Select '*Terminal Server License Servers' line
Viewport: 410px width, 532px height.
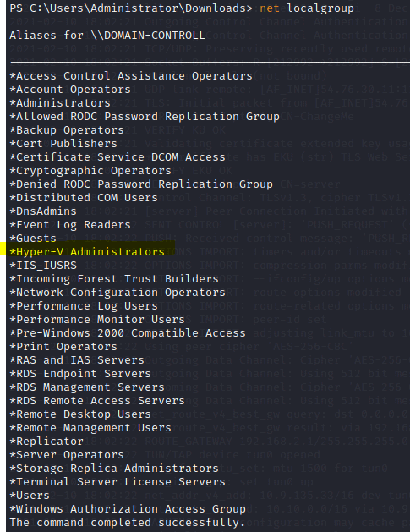[118, 482]
